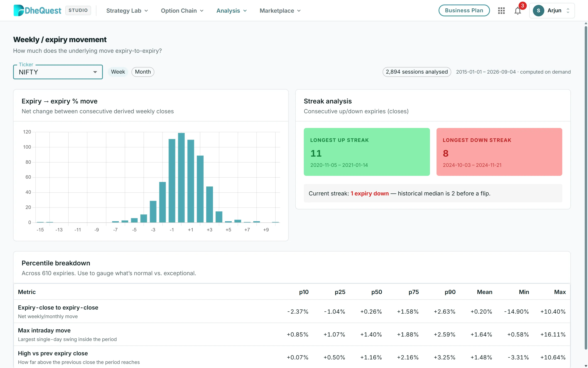This screenshot has height=368, width=588.
Task: Click the STUDIO badge
Action: point(78,10)
